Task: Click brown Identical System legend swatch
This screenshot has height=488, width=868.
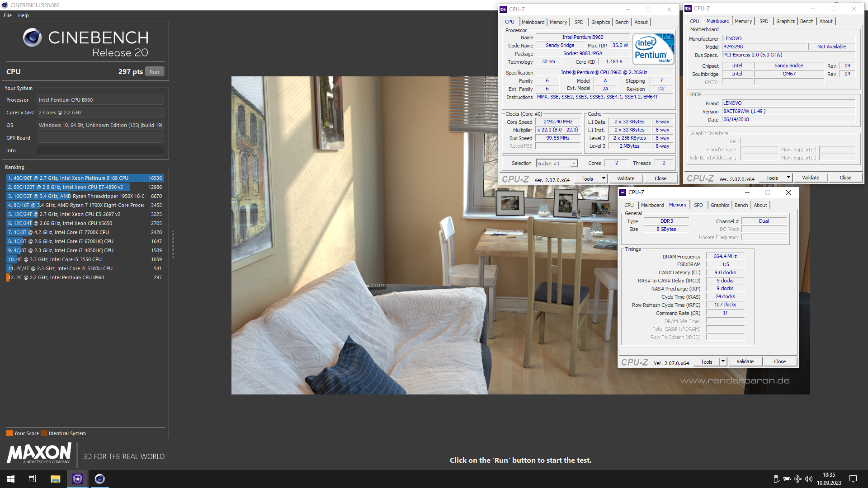Action: coord(44,433)
